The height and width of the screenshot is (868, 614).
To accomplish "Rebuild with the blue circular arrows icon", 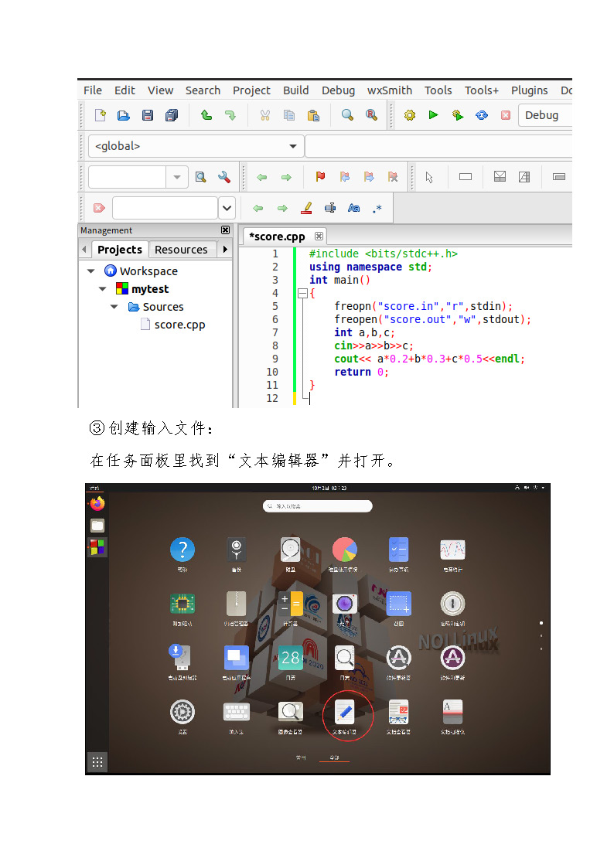I will click(482, 115).
